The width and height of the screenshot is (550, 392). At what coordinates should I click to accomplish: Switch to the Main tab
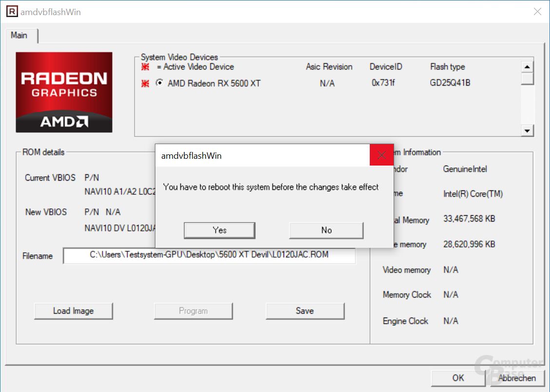pyautogui.click(x=19, y=36)
